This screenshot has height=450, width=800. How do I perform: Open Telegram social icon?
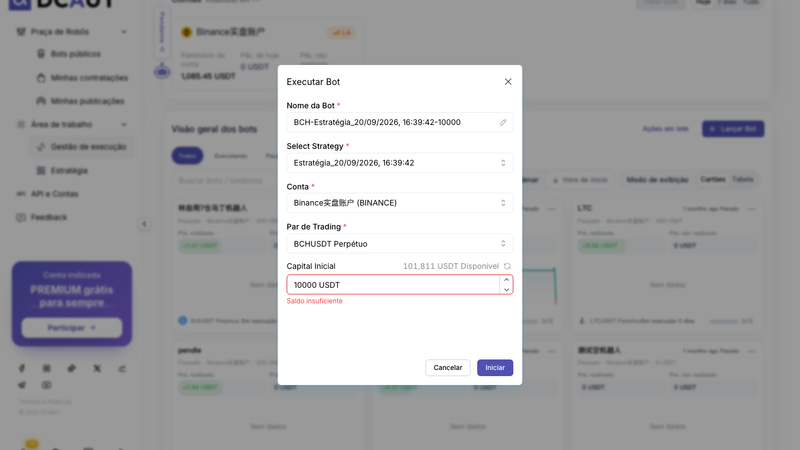click(x=22, y=385)
